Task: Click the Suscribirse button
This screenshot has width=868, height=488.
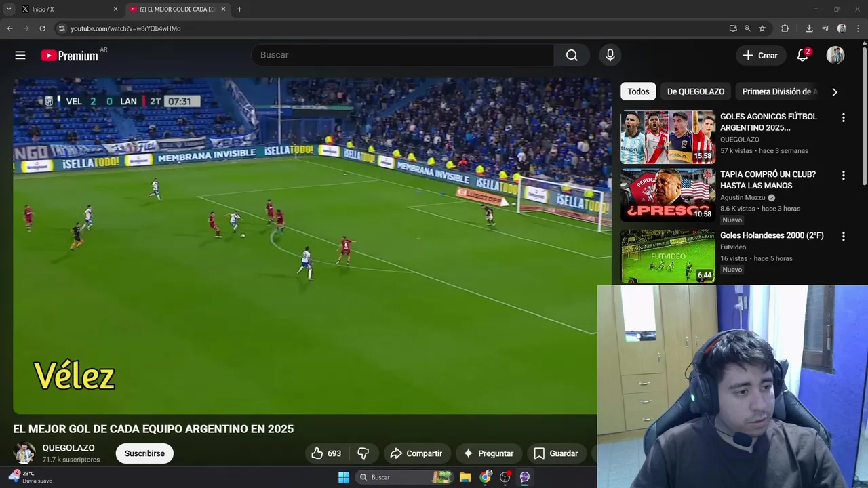Action: [x=144, y=453]
